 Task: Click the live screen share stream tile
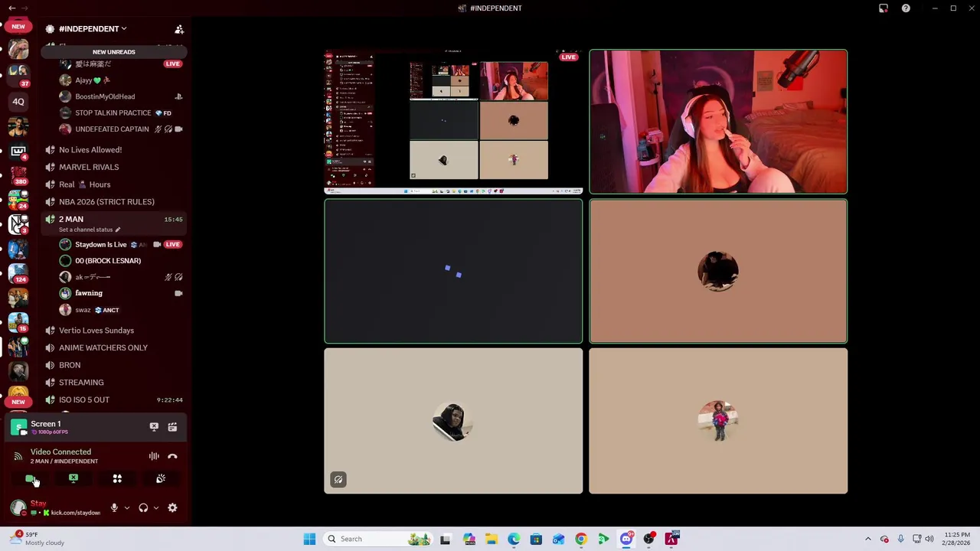453,121
